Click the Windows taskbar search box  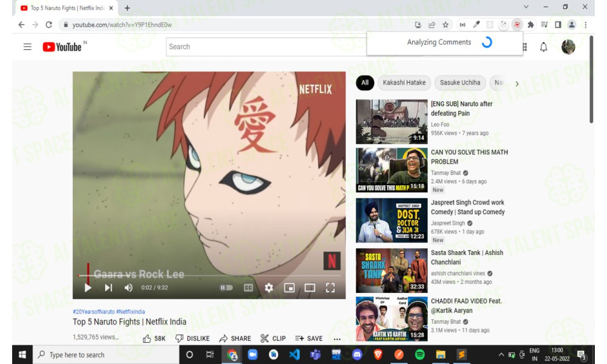[105, 355]
